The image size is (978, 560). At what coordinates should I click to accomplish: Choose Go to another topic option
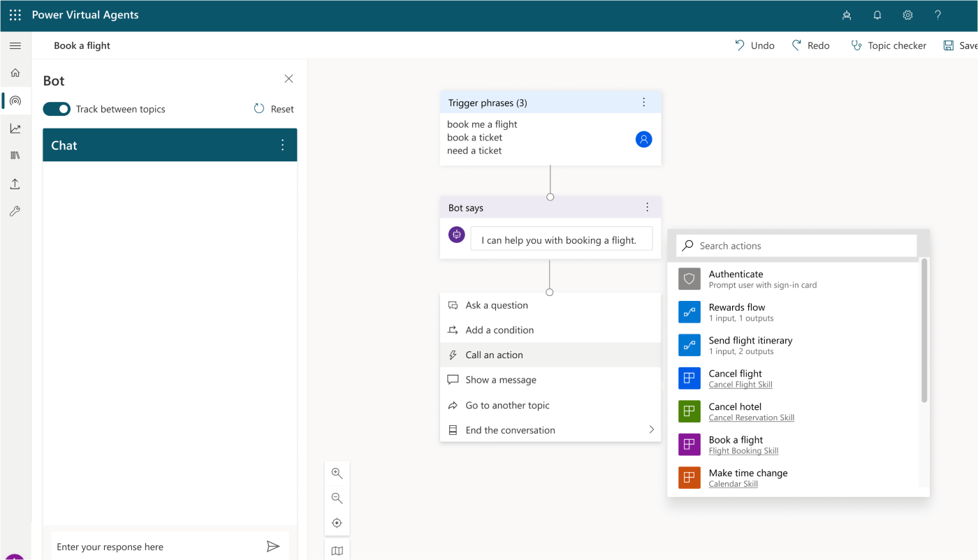[x=507, y=405]
